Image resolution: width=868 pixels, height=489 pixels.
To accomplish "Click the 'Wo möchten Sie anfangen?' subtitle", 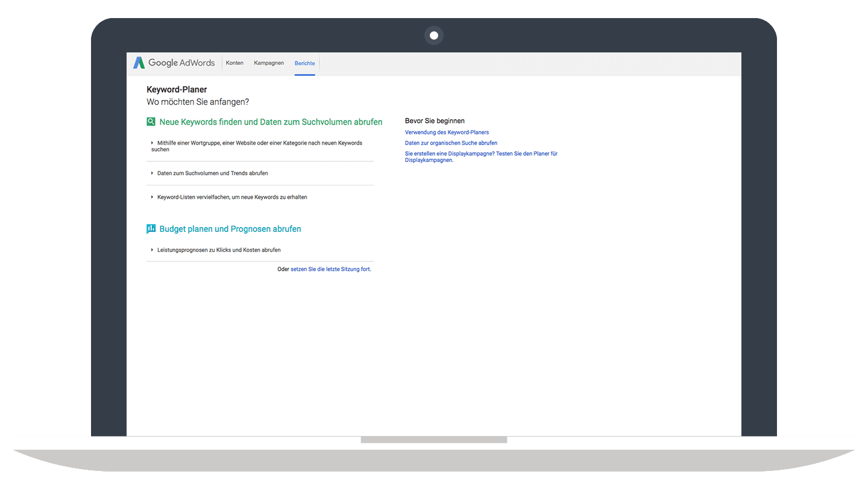I will point(198,102).
